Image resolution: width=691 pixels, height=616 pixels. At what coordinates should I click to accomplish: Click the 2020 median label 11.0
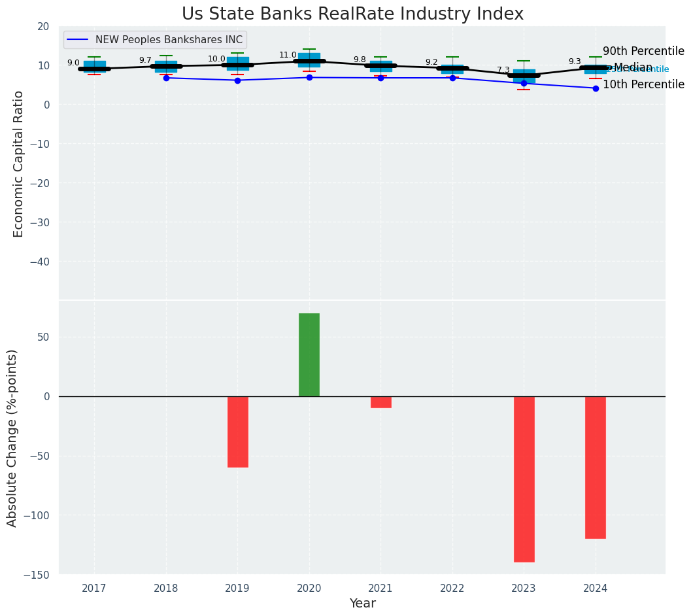point(288,55)
